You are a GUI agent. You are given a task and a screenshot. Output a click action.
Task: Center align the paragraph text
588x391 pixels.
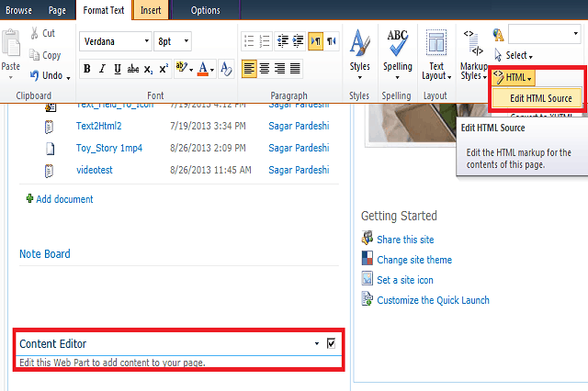(265, 69)
